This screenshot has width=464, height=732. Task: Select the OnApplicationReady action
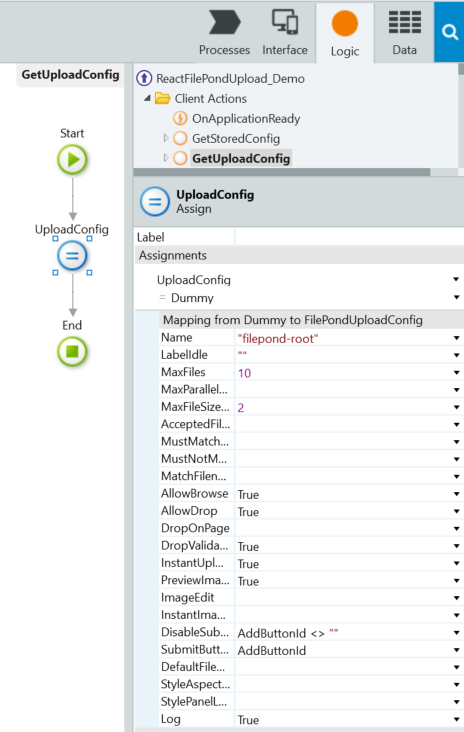click(x=246, y=119)
